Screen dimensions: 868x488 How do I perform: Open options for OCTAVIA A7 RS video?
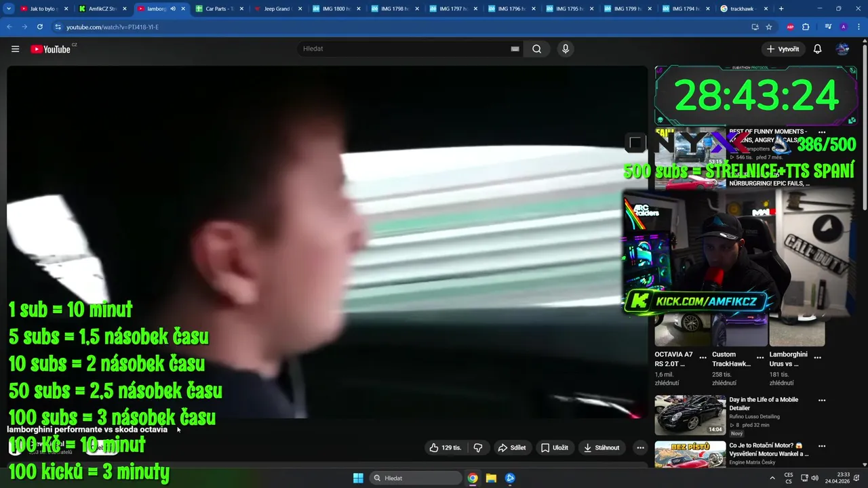(x=703, y=357)
